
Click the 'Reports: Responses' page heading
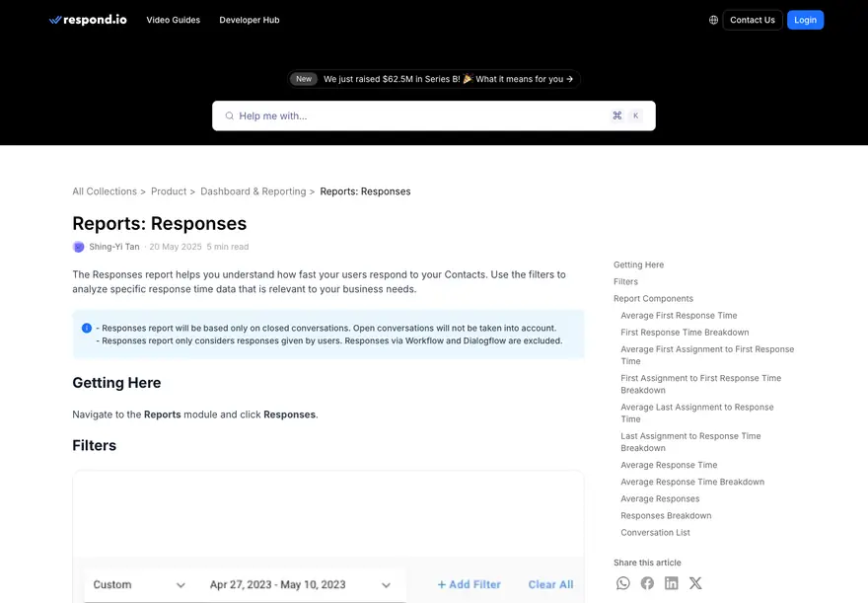pos(160,223)
